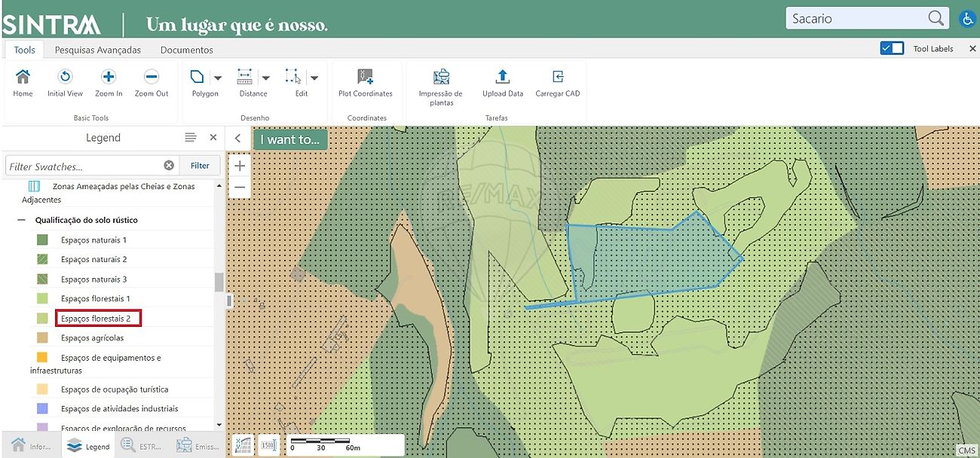Open the Distance tool dropdown arrow

pyautogui.click(x=265, y=78)
